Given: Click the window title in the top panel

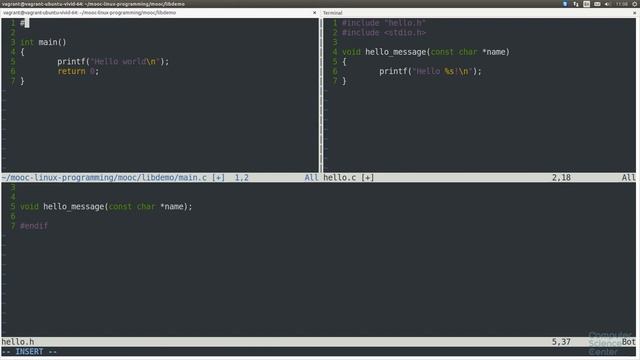Looking at the screenshot, I should click(93, 4).
